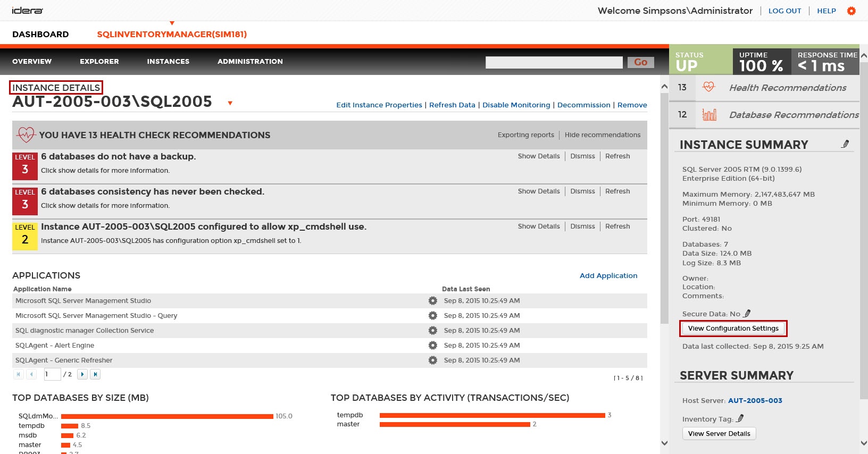868x454 pixels.
Task: Refresh the consistency check recommendation
Action: coord(617,191)
